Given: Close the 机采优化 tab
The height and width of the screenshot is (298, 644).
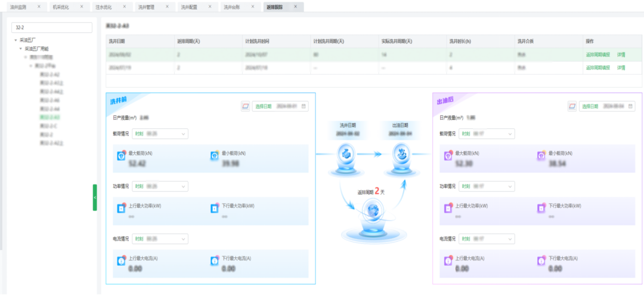Looking at the screenshot, I should (81, 7).
